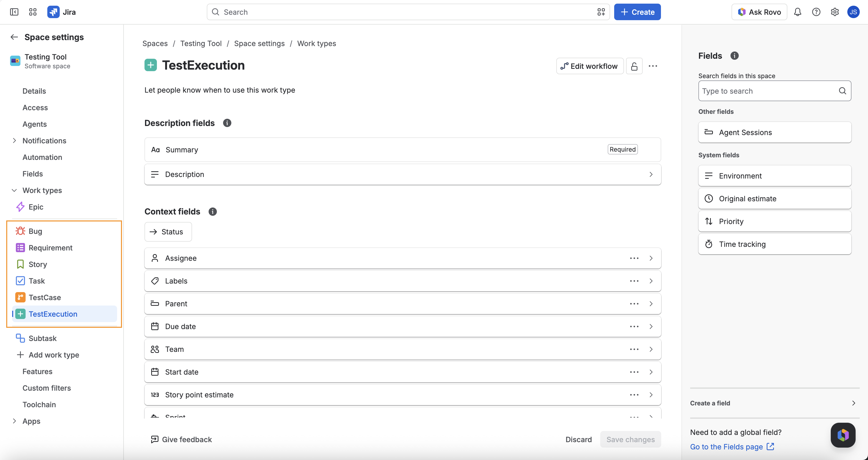Open the Rovo chat floating button
The width and height of the screenshot is (868, 460).
843,435
